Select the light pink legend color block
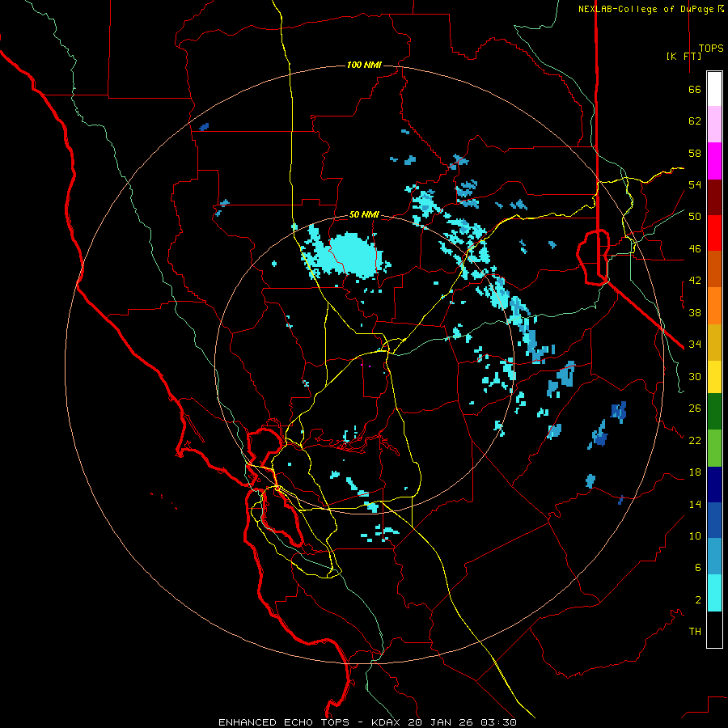728x728 pixels. click(x=714, y=125)
